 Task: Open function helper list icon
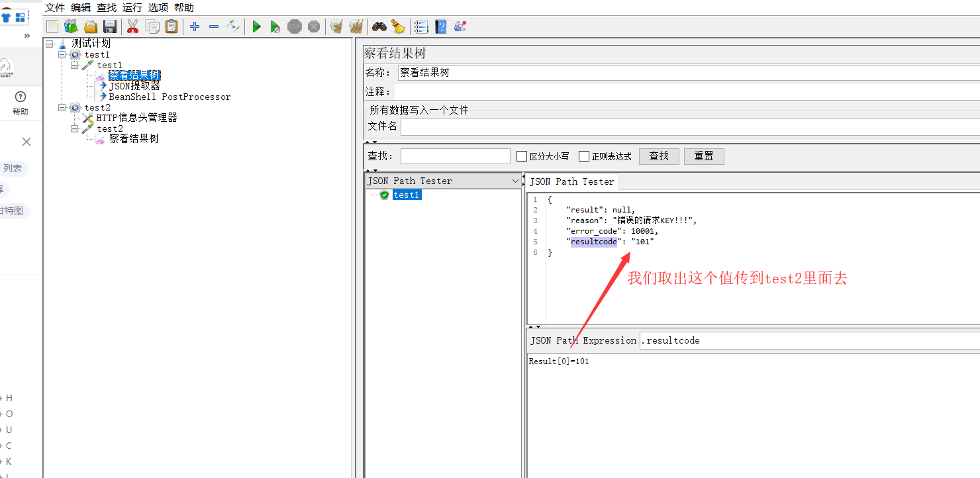(421, 26)
